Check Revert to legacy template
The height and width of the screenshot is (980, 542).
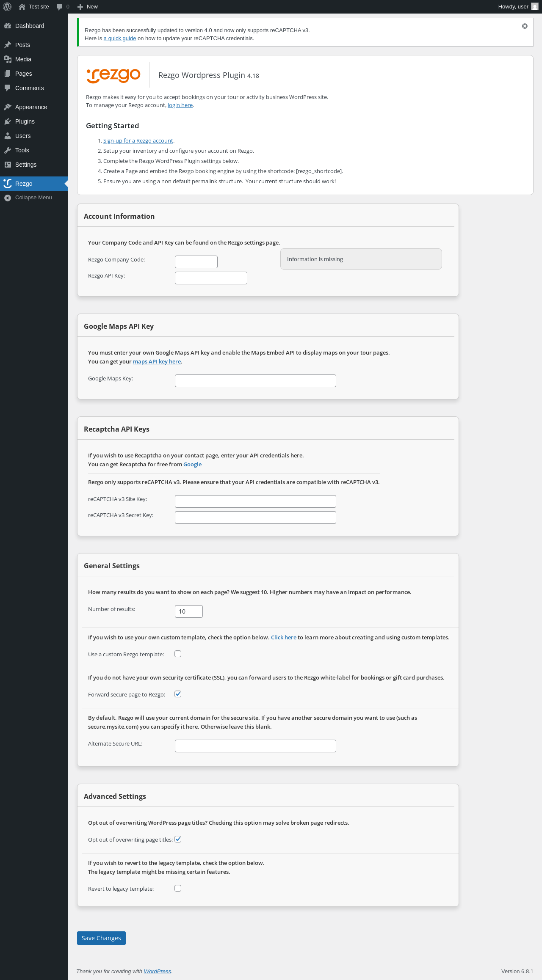(x=178, y=888)
